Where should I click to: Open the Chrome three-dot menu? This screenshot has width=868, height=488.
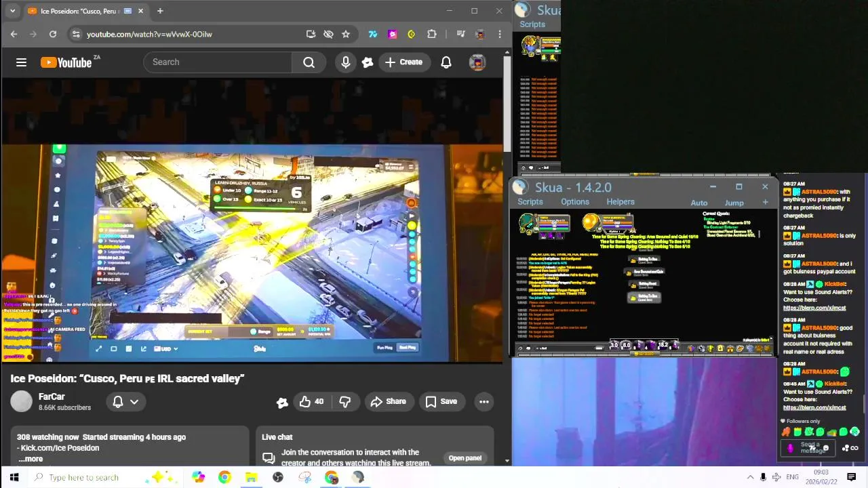click(x=500, y=34)
